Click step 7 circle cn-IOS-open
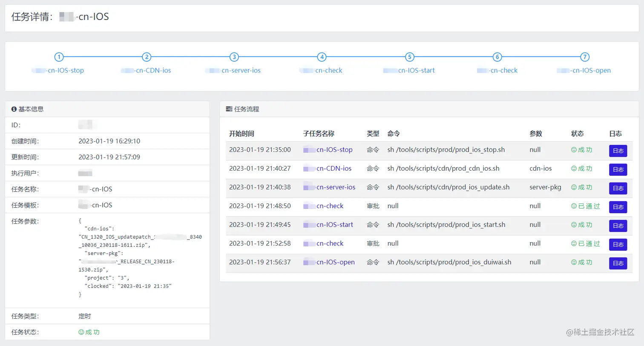Image resolution: width=644 pixels, height=346 pixels. click(585, 57)
